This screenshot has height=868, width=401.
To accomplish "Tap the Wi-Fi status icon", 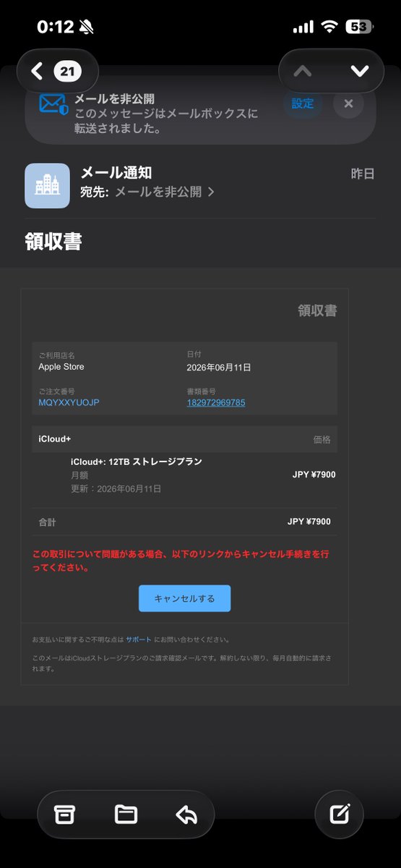I will click(329, 27).
